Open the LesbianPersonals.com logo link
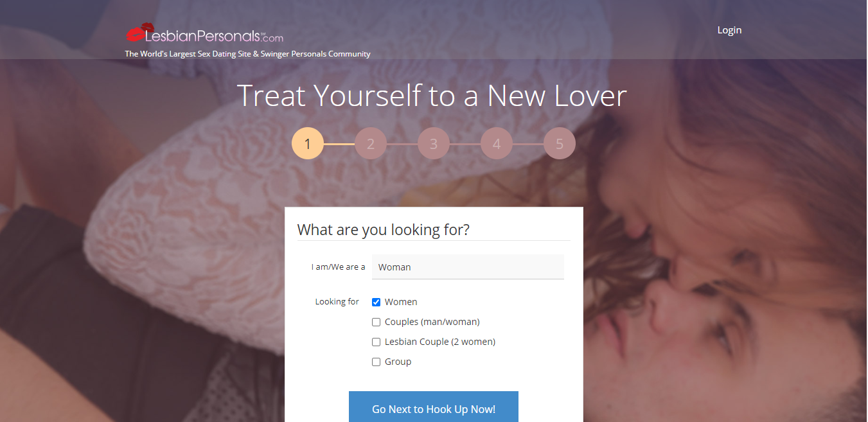Screen dimensions: 868x422 pyautogui.click(x=204, y=33)
